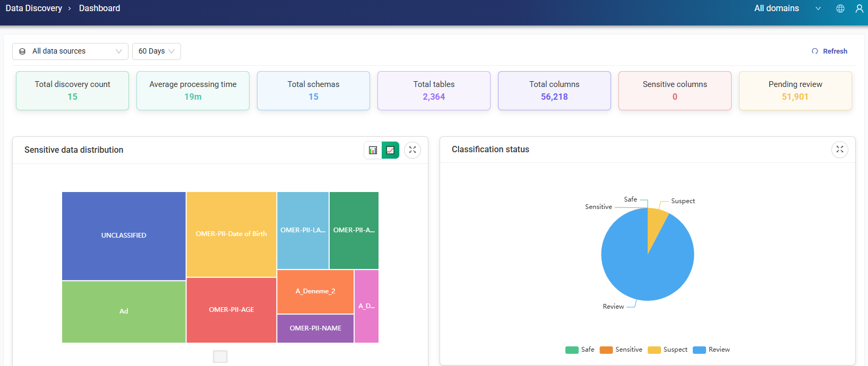The image size is (868, 366).
Task: Expand the 60 Days time range dropdown
Action: [x=156, y=51]
